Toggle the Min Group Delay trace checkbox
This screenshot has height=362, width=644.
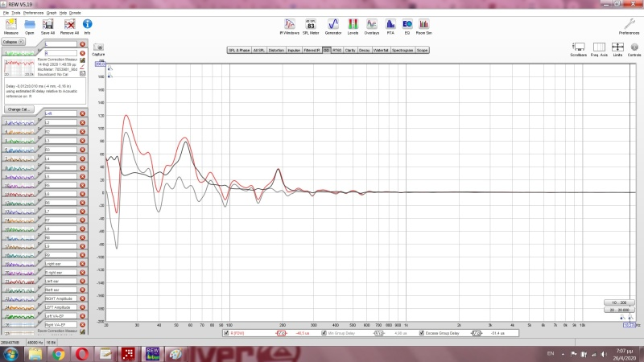click(x=324, y=332)
